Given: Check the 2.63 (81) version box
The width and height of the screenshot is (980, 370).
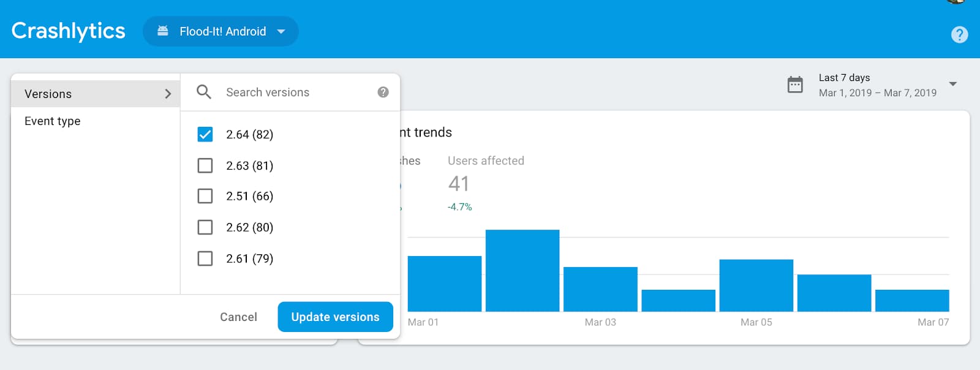Looking at the screenshot, I should tap(205, 165).
